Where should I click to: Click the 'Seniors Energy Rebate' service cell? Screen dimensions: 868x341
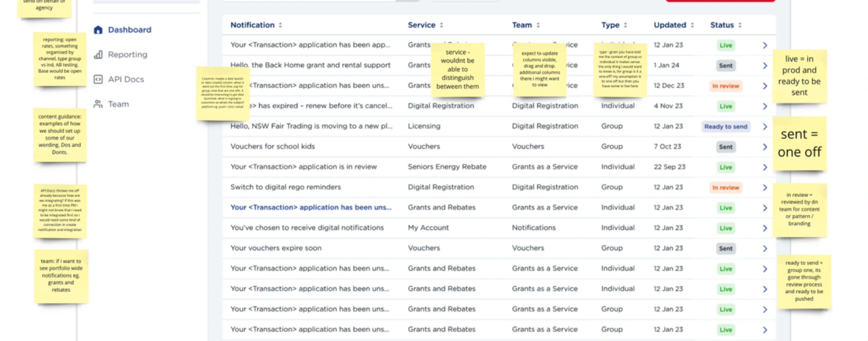(x=447, y=167)
